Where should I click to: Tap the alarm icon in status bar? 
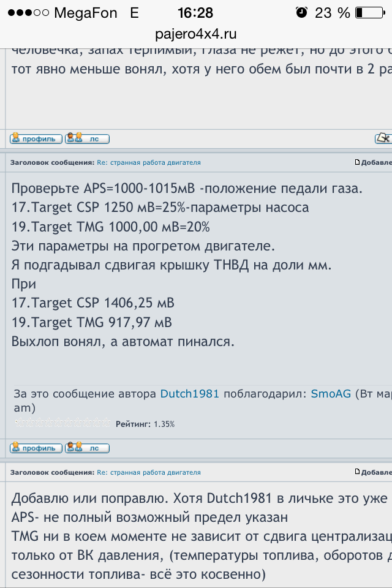click(x=301, y=13)
